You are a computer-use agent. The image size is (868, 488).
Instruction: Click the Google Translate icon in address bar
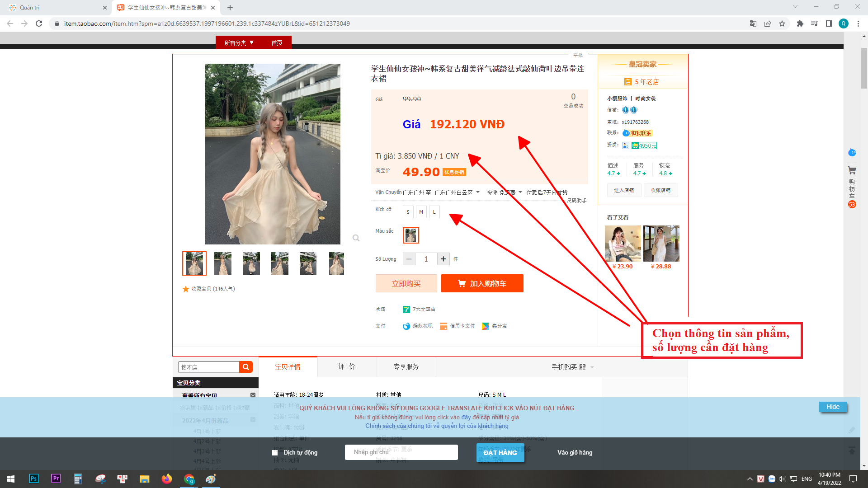pos(753,23)
